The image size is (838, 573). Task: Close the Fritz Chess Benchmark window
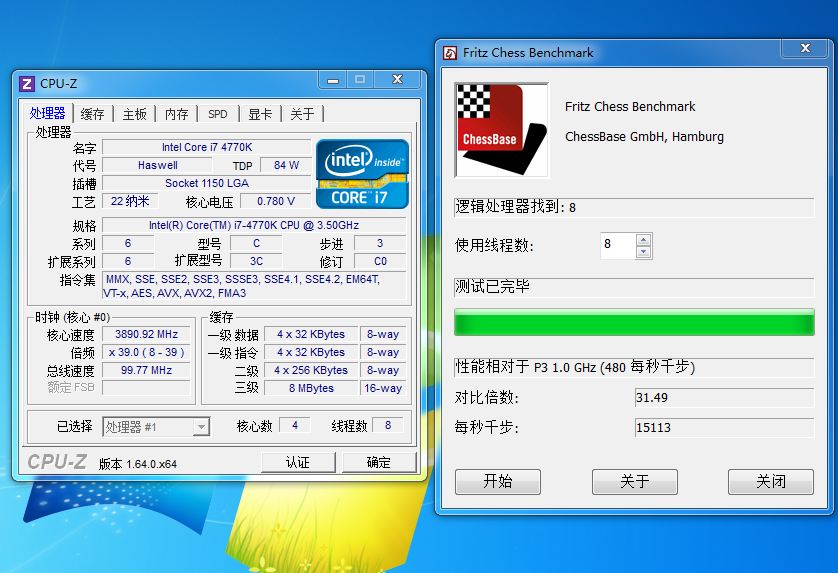[x=805, y=49]
